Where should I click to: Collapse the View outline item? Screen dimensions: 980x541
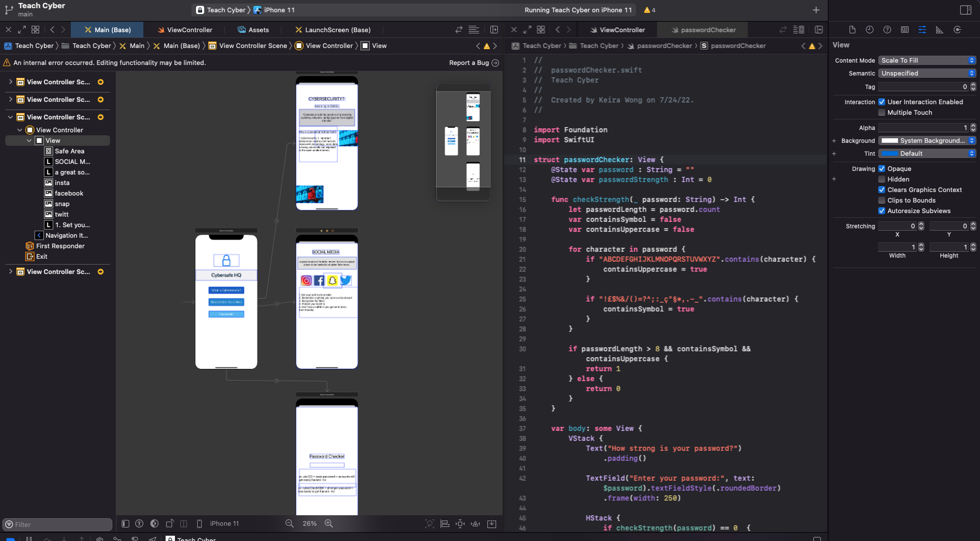pyautogui.click(x=29, y=141)
